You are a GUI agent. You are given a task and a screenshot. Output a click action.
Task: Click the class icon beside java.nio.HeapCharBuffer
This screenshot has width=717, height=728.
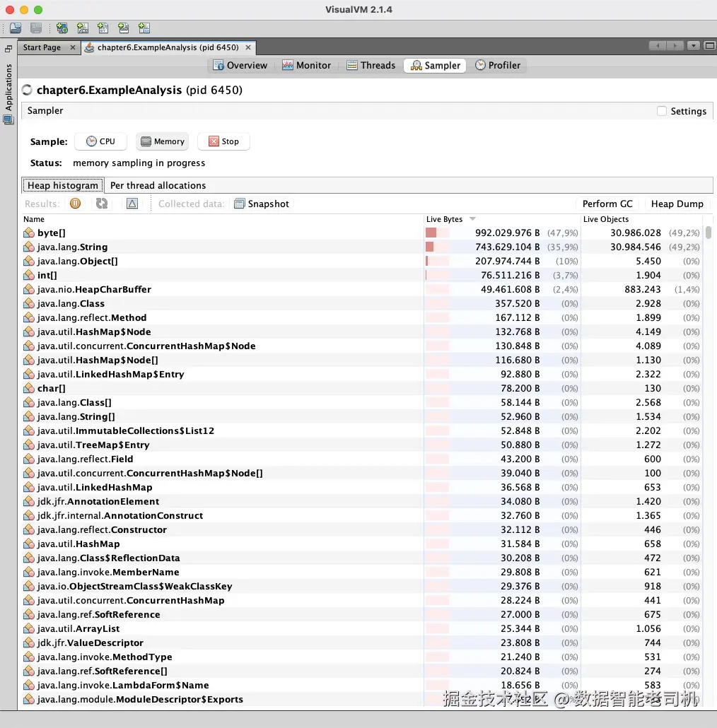pos(29,289)
